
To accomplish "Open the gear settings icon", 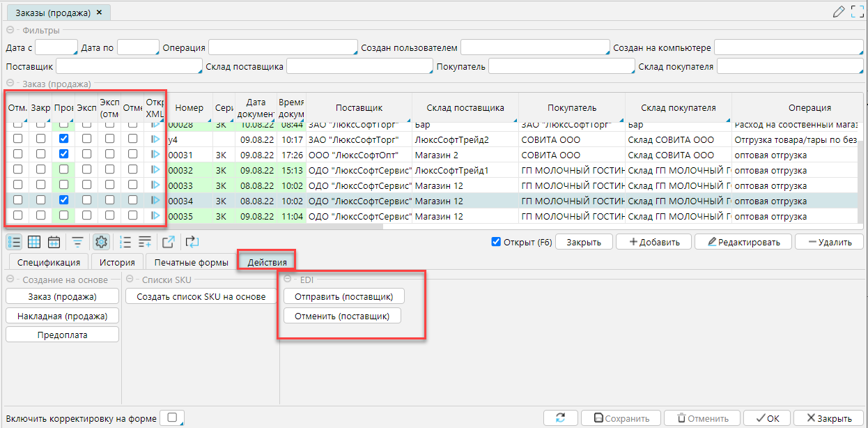I will (x=102, y=242).
